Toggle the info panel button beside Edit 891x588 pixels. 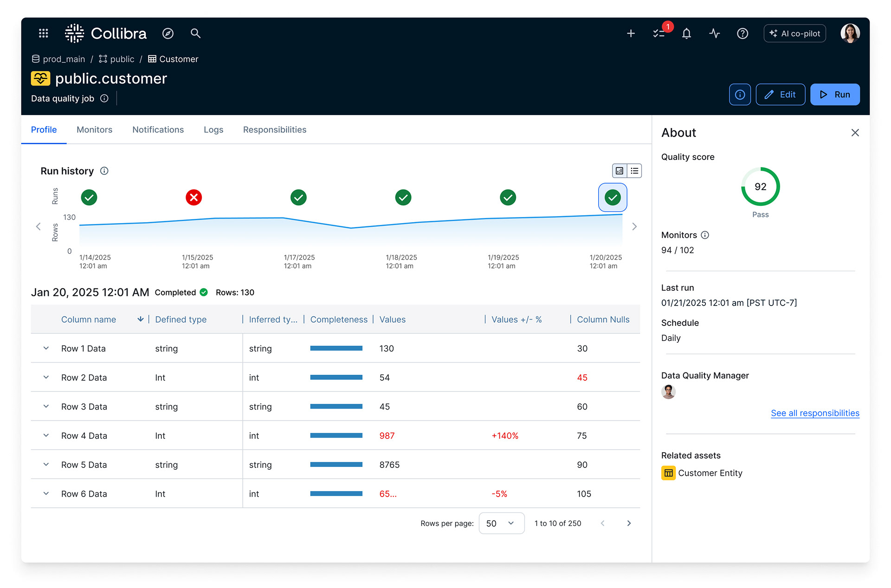point(740,95)
